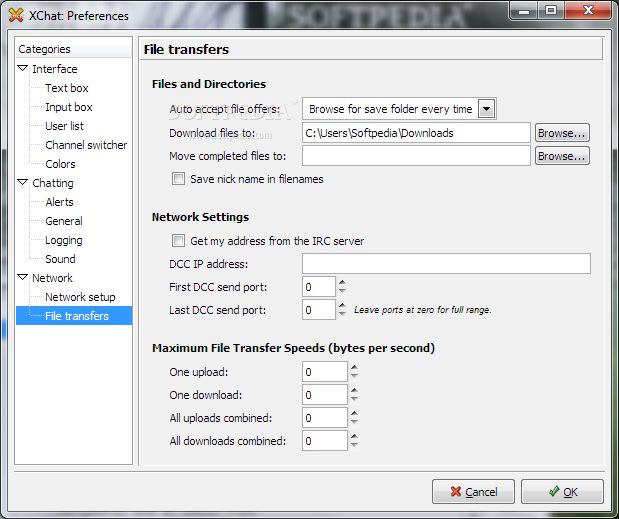Enable Get my address from the IRC server
Screen dimensions: 619x519
178,241
